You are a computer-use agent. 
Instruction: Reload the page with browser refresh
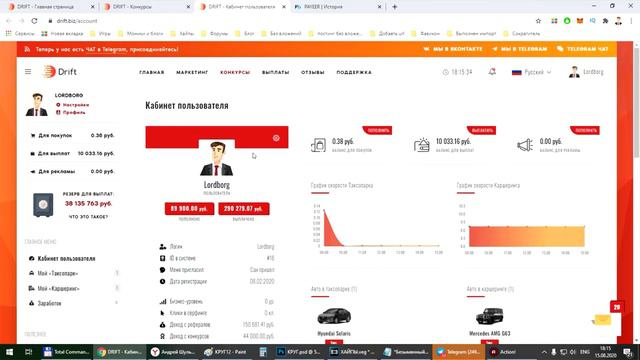pyautogui.click(x=34, y=20)
